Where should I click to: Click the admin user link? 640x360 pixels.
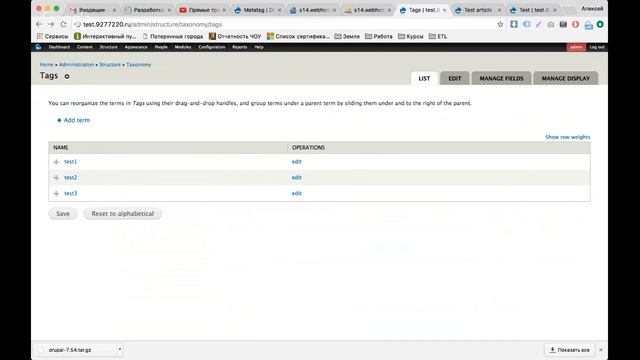click(576, 47)
